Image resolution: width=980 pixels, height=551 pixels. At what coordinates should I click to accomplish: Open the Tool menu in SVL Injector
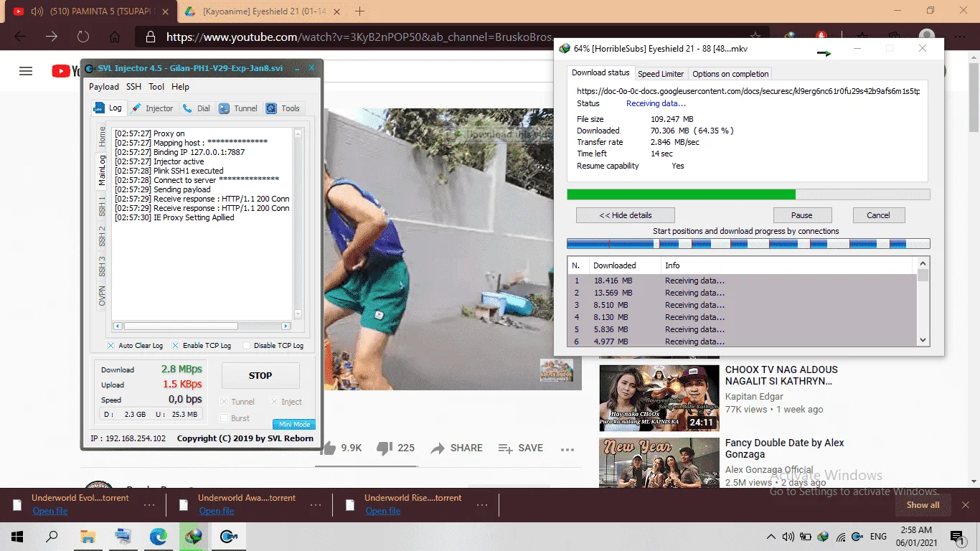click(156, 87)
